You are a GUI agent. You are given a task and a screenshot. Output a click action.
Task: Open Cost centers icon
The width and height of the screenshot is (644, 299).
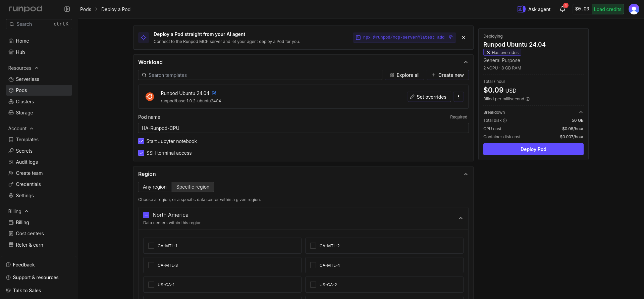tap(11, 234)
